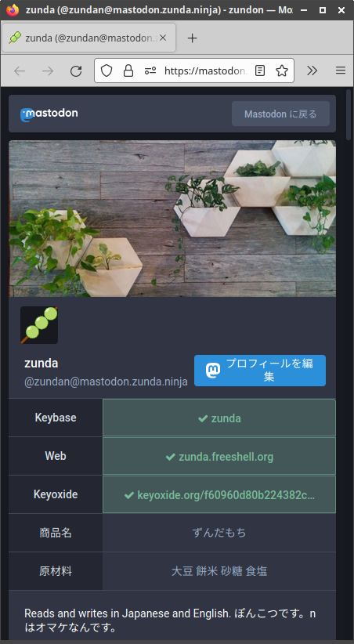The width and height of the screenshot is (354, 644).
Task: Click the Mastodon に戻る button
Action: 280,114
